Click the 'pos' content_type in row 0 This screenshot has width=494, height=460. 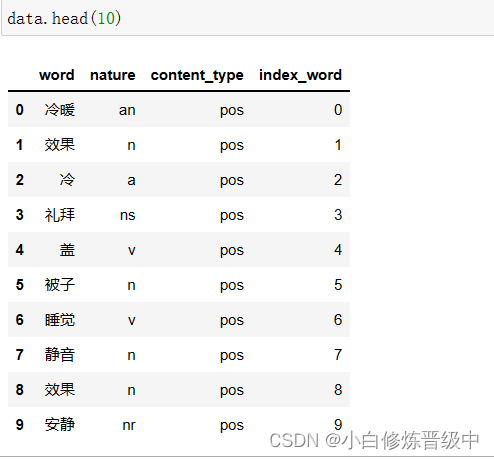(x=232, y=111)
